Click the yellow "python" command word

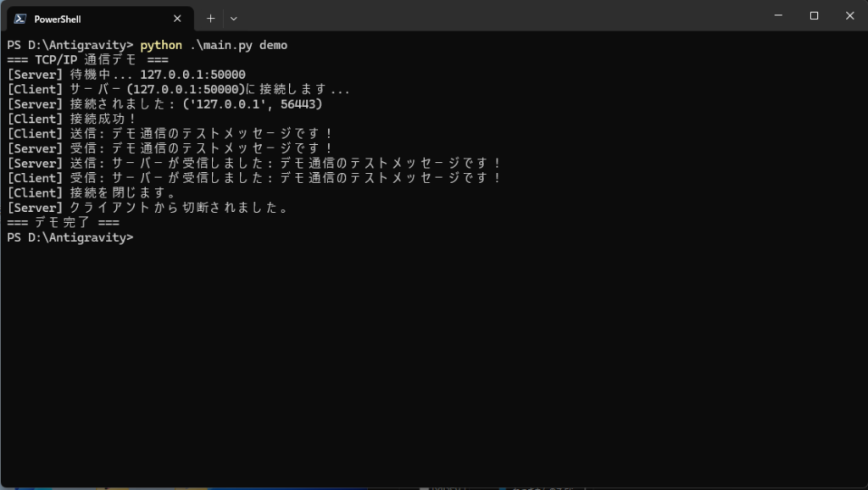161,45
